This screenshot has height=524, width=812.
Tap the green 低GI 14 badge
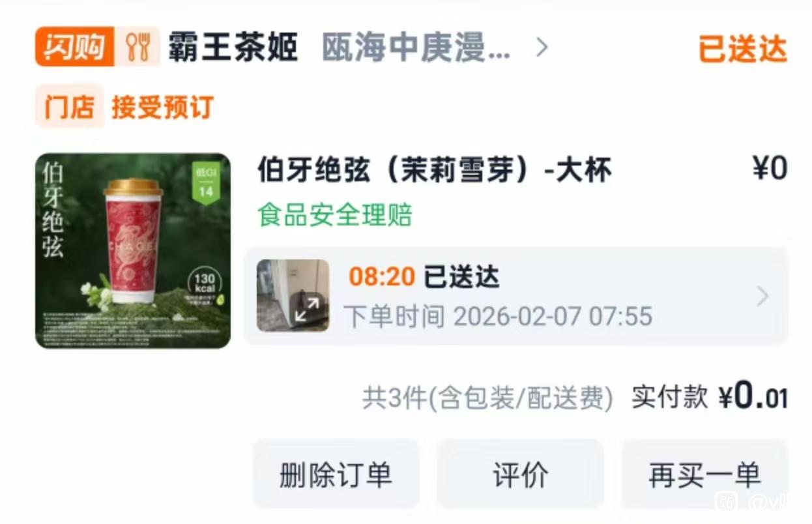pyautogui.click(x=206, y=184)
